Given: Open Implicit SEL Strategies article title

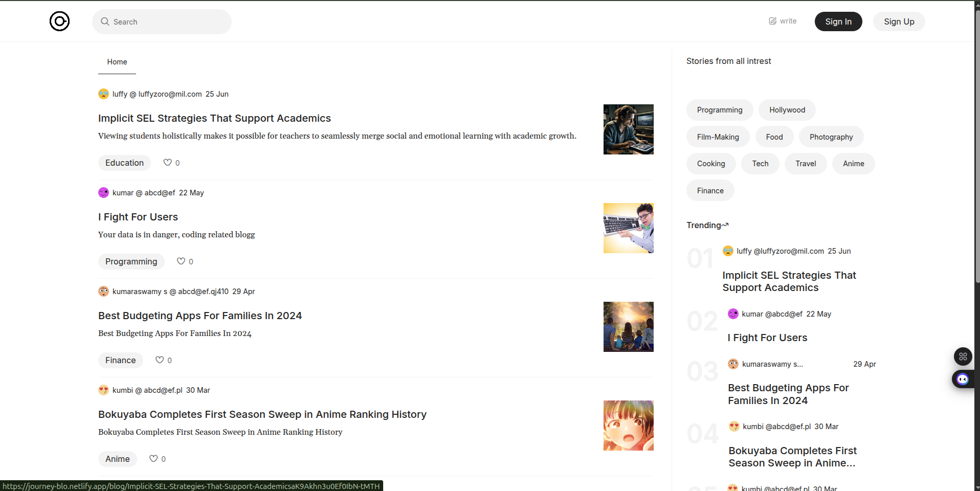Looking at the screenshot, I should click(x=214, y=118).
